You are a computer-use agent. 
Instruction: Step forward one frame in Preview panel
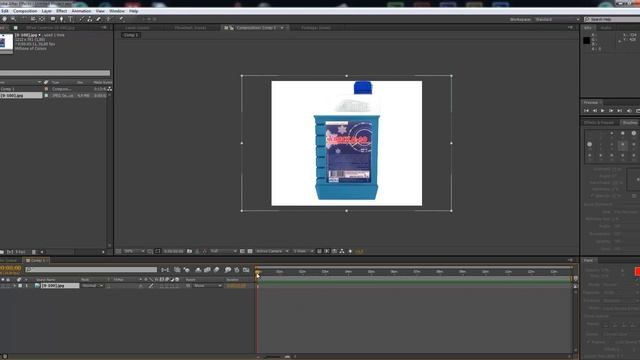tap(611, 111)
